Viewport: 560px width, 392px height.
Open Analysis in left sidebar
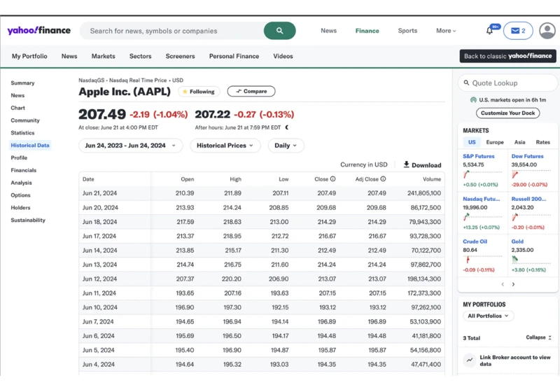tap(21, 183)
